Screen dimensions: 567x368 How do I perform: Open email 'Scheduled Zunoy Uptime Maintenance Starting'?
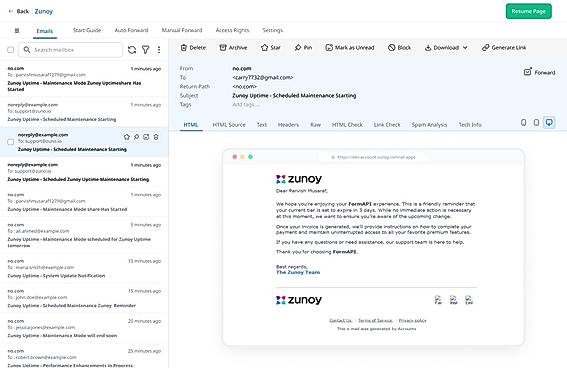(x=84, y=172)
